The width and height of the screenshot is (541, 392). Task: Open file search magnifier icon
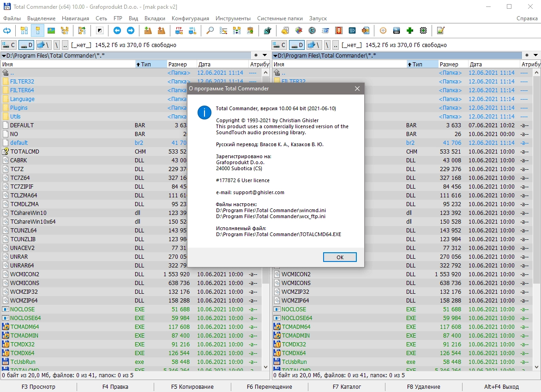210,31
